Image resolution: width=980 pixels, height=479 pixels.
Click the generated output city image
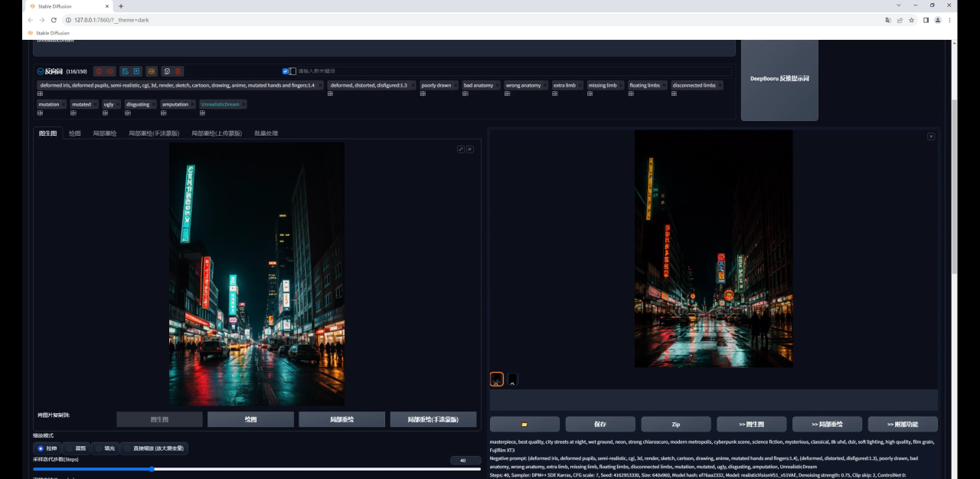[714, 249]
